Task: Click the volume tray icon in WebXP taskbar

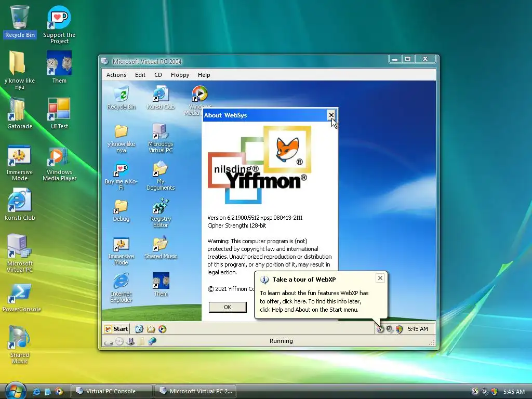Action: (389, 329)
